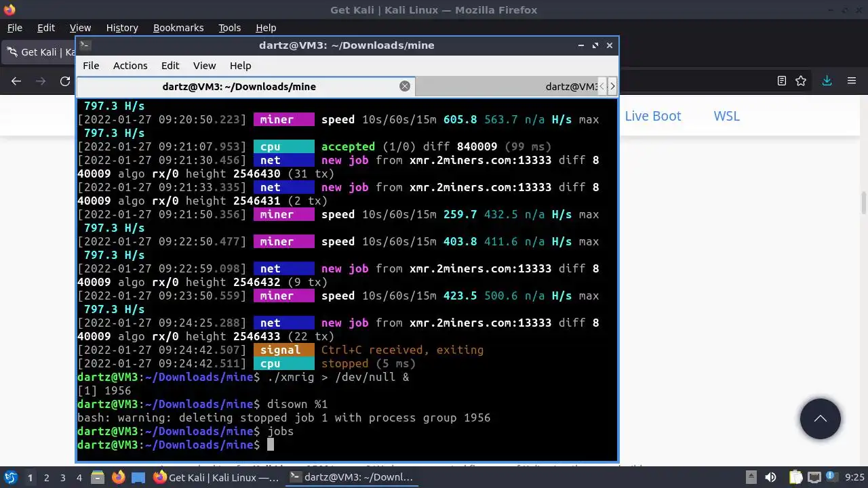Show desktop with the blue taskbar icon

coord(138,477)
